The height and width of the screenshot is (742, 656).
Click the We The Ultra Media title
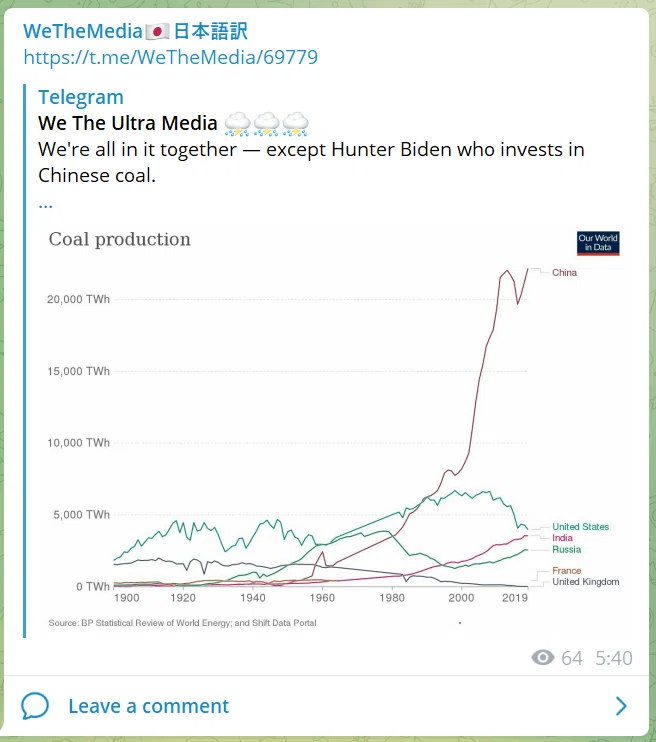128,124
